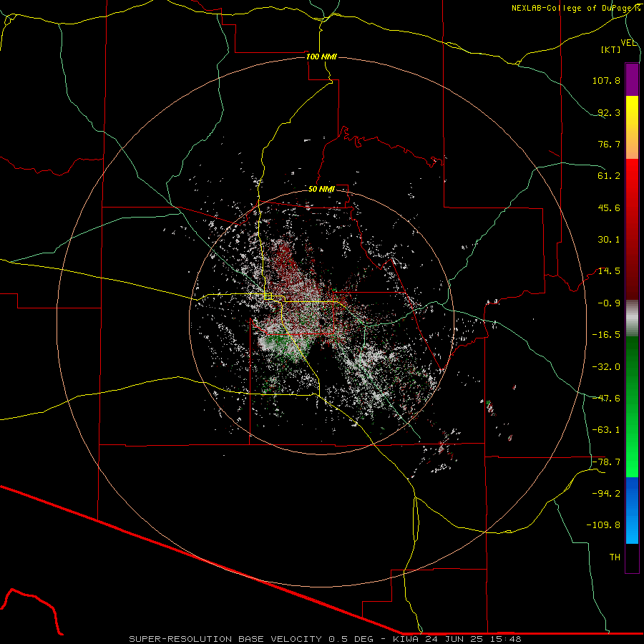
Task: Select the 45.6 legend value
Action: coord(609,208)
